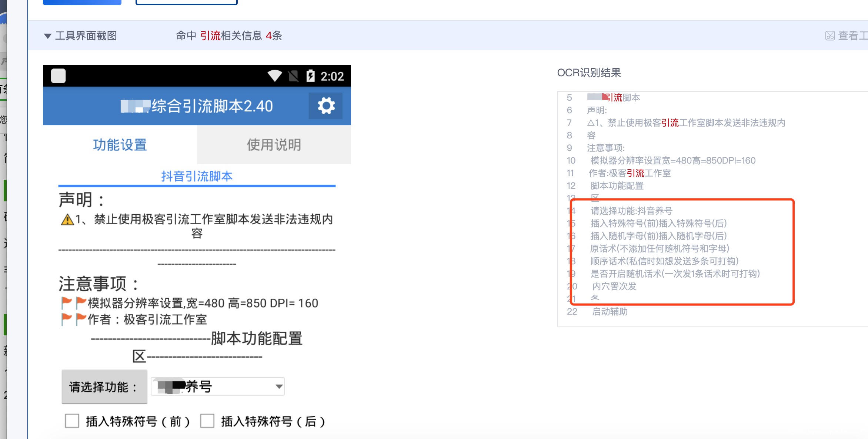Switch to the 使用说明 tab

point(274,145)
